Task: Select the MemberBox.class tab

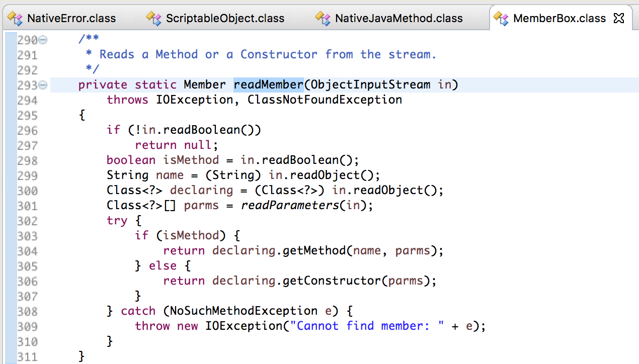Action: [x=560, y=19]
